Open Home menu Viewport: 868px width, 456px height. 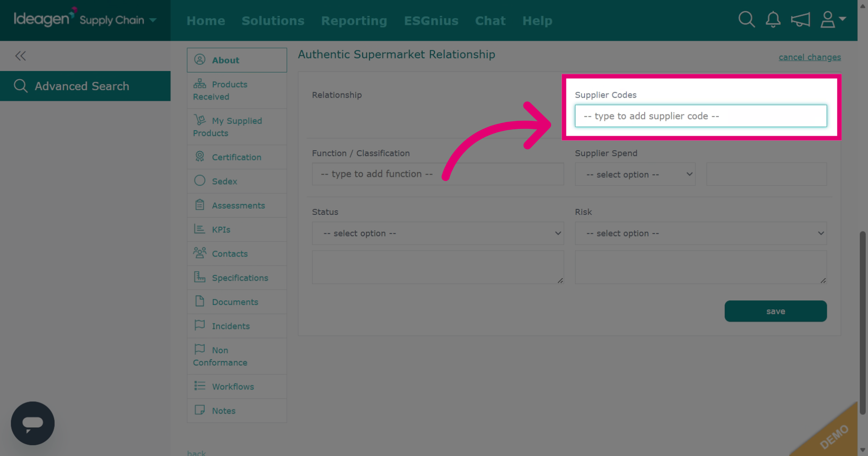click(206, 21)
